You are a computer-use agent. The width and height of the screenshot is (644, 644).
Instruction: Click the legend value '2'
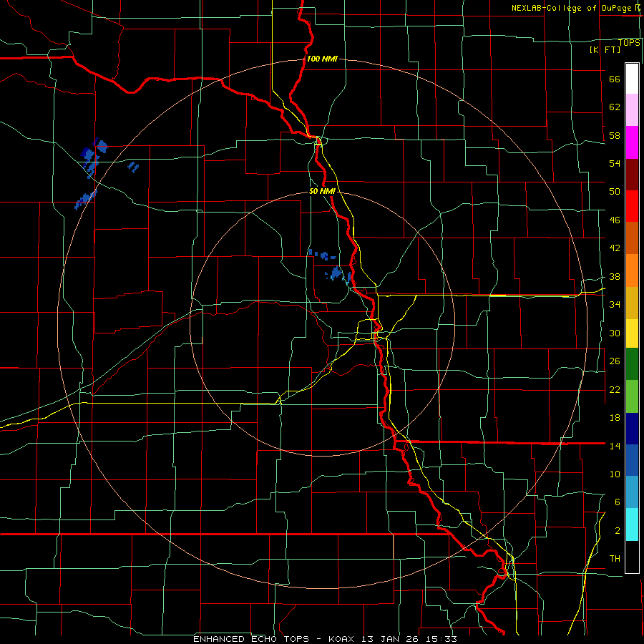tap(617, 531)
